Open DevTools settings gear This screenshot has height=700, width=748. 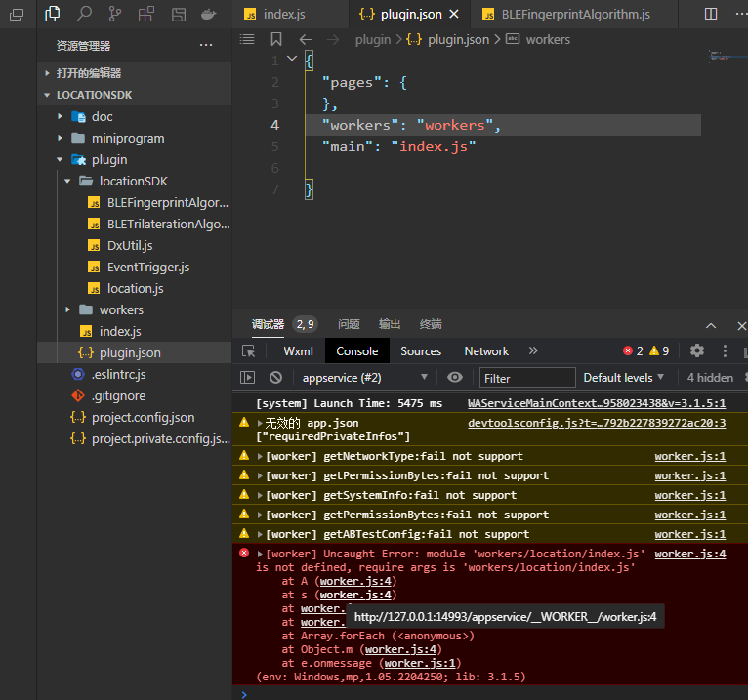696,351
